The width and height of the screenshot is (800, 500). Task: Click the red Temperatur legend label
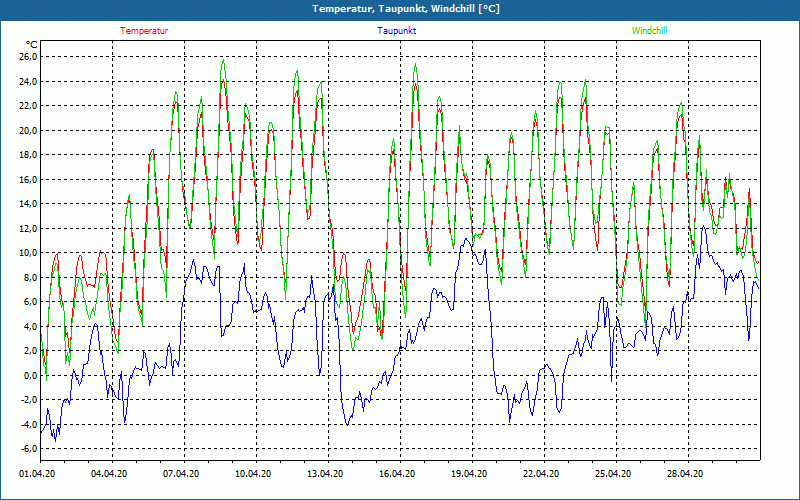click(x=144, y=31)
